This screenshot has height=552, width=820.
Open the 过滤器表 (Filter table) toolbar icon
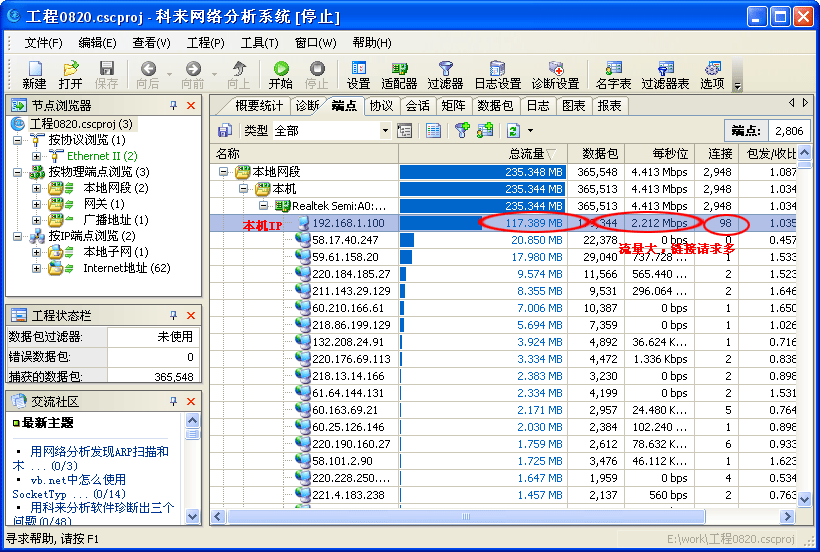[665, 75]
